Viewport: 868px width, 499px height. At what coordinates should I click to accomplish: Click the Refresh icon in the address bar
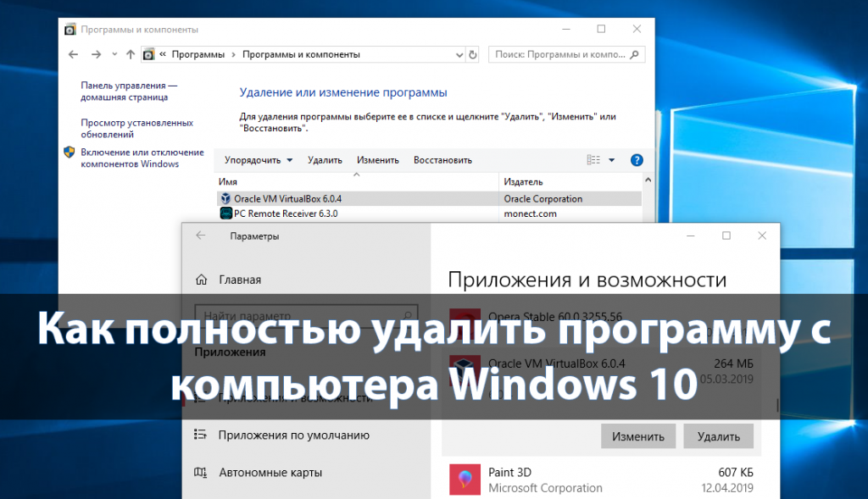click(472, 53)
